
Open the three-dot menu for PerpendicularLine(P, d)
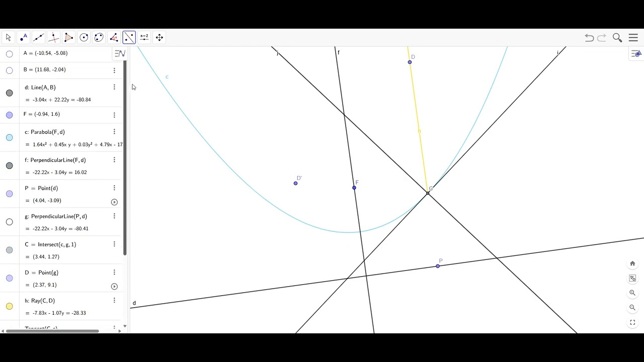(x=114, y=216)
